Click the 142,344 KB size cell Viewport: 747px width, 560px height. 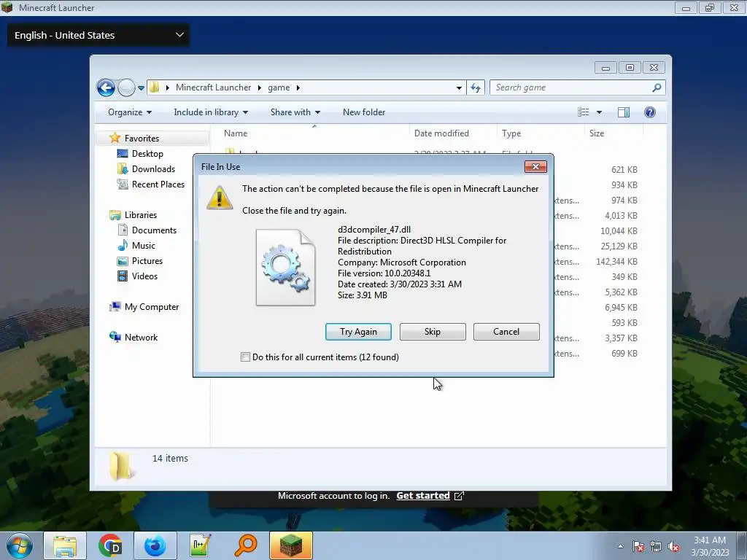(616, 262)
